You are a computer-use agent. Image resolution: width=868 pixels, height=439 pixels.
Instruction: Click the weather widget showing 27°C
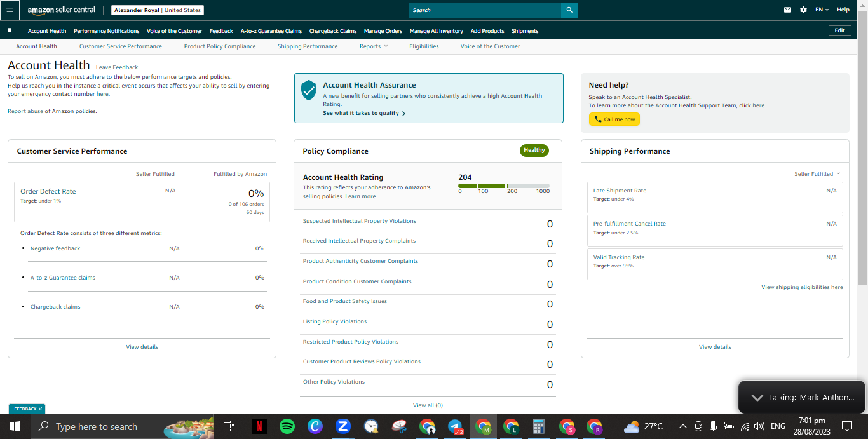(643, 426)
